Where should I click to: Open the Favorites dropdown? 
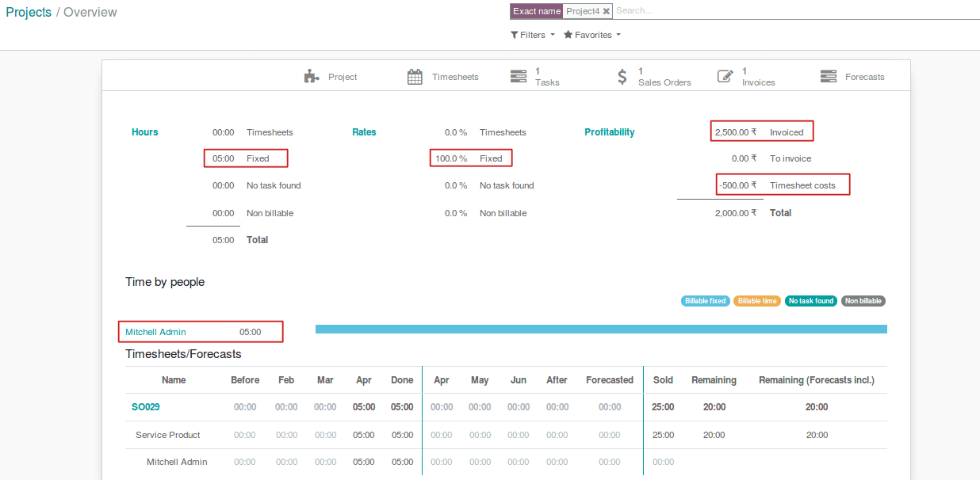click(592, 35)
